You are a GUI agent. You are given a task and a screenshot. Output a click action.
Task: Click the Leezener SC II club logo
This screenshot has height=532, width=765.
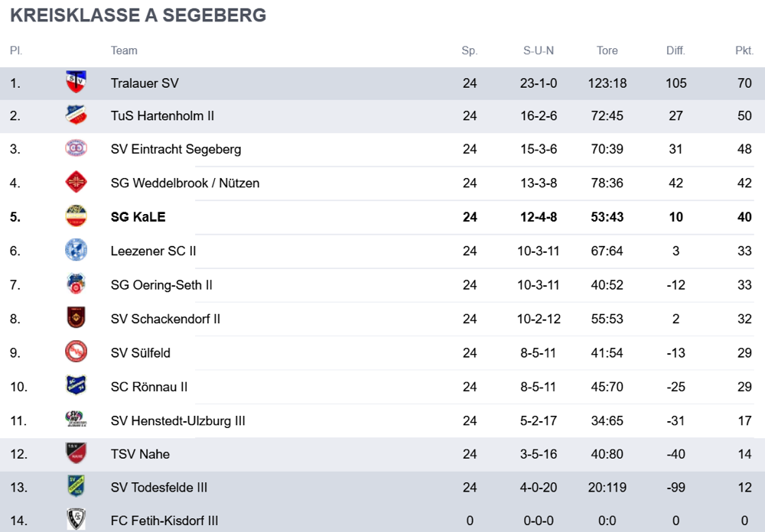[x=76, y=250]
